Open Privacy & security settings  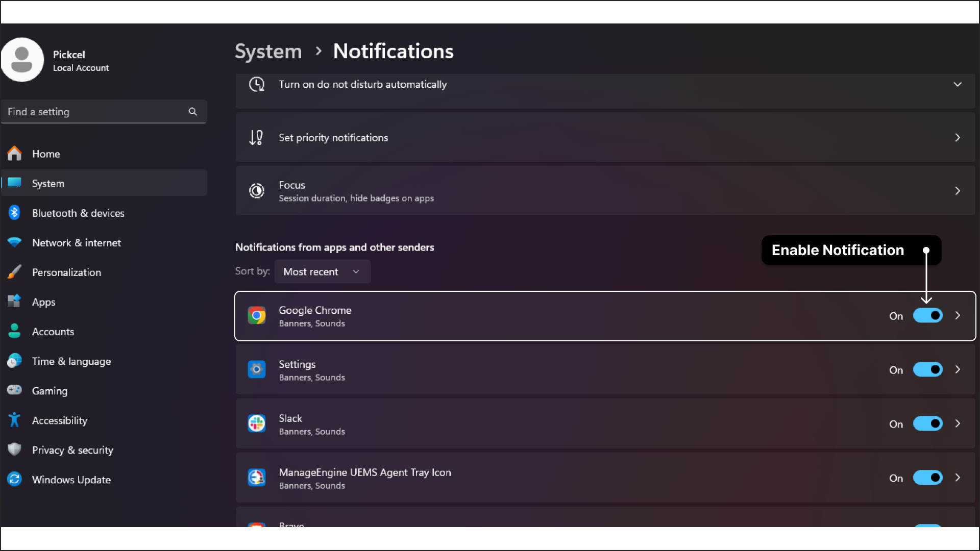point(72,450)
